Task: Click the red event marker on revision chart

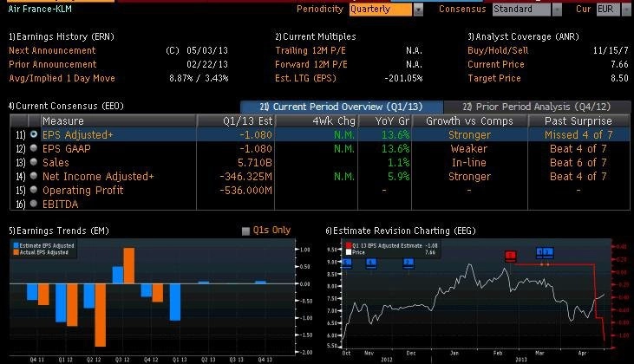Action: click(511, 256)
